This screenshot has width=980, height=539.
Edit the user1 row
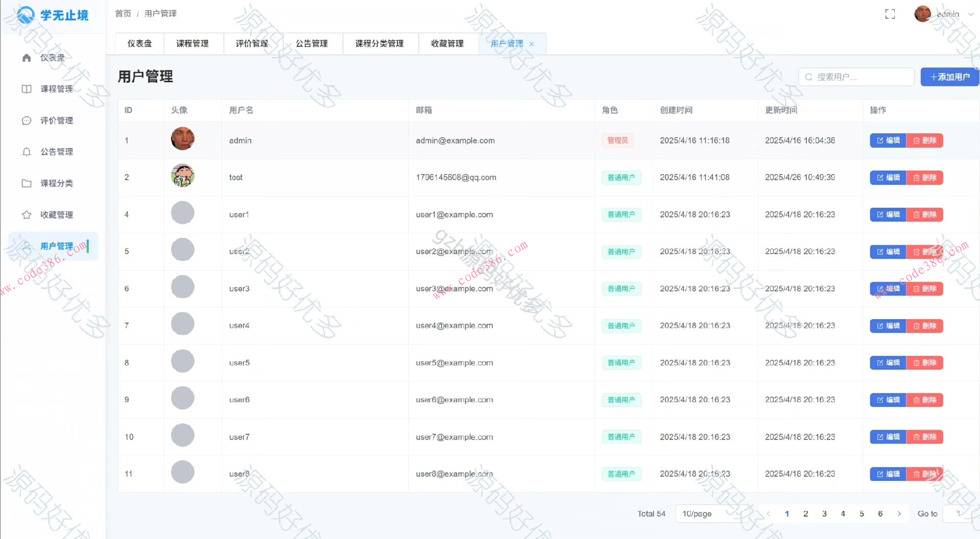click(888, 214)
